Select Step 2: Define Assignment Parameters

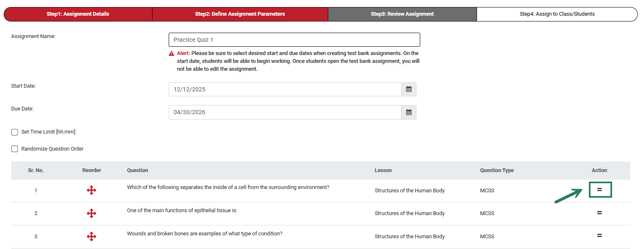click(240, 14)
